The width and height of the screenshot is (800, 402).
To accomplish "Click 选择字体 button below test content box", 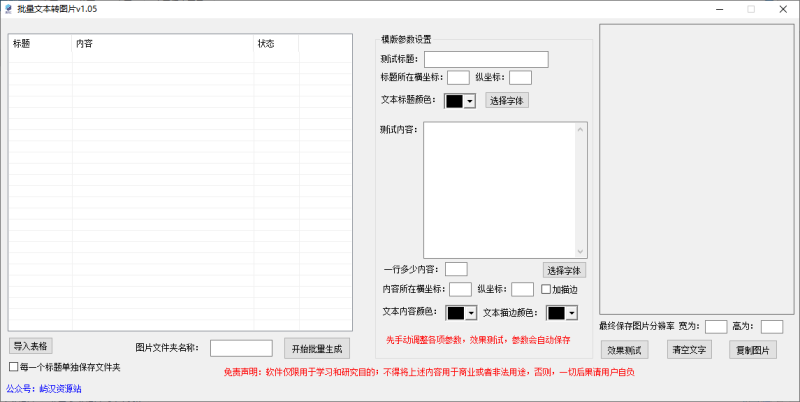I will pyautogui.click(x=564, y=270).
